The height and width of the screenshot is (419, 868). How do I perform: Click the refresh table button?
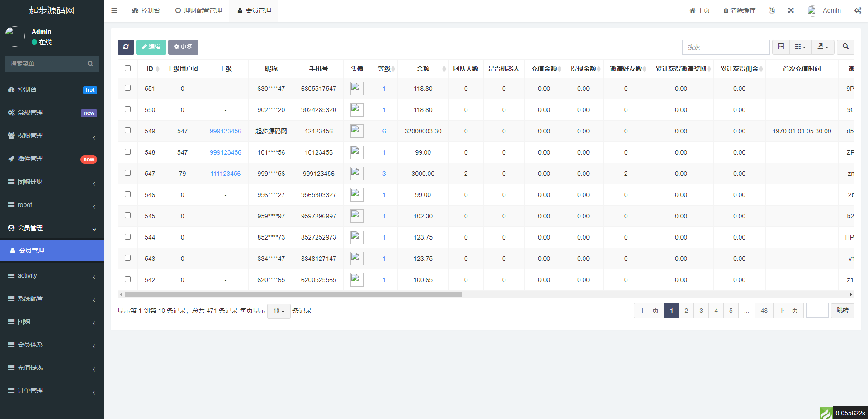click(126, 47)
